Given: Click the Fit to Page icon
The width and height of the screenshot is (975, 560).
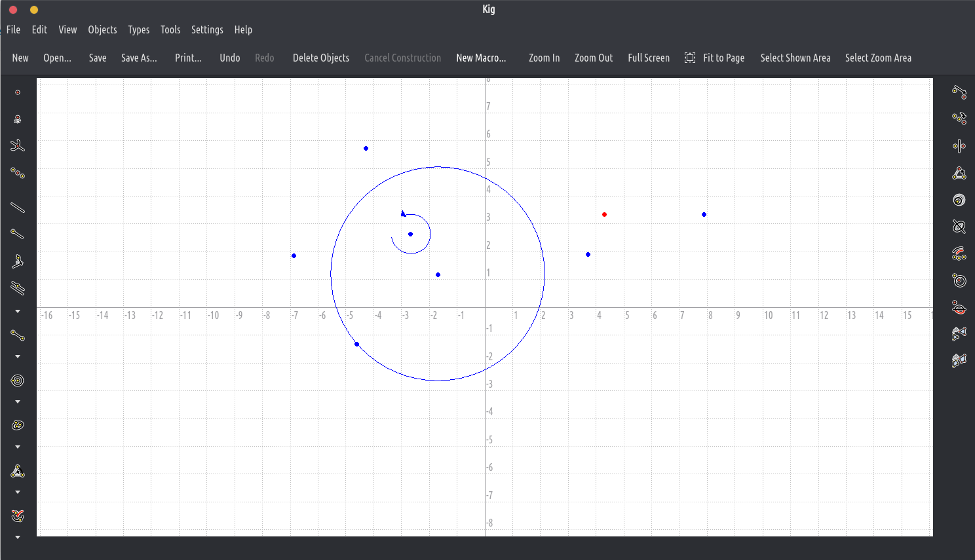Looking at the screenshot, I should (x=690, y=58).
